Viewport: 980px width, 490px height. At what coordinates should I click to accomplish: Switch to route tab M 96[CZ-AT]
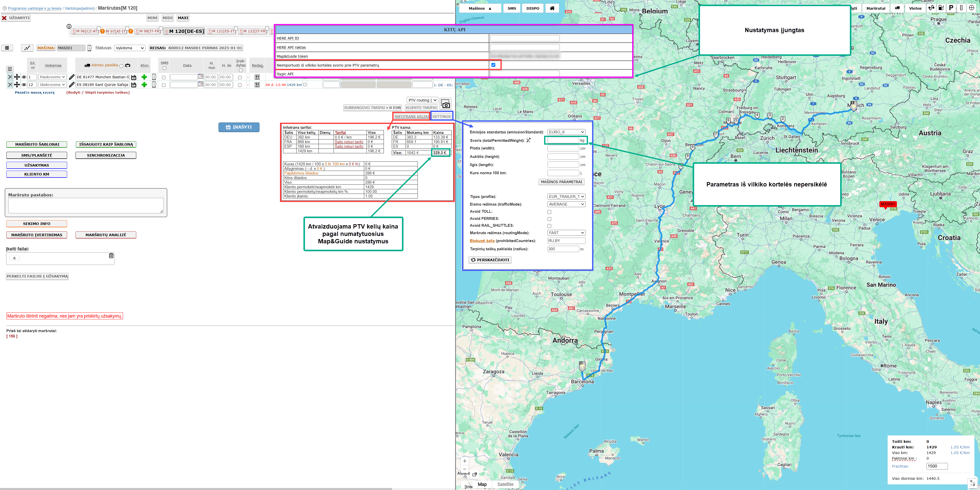[85, 31]
